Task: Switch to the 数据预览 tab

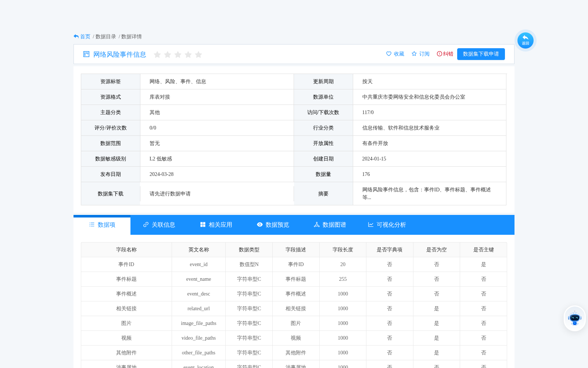Action: point(273,225)
